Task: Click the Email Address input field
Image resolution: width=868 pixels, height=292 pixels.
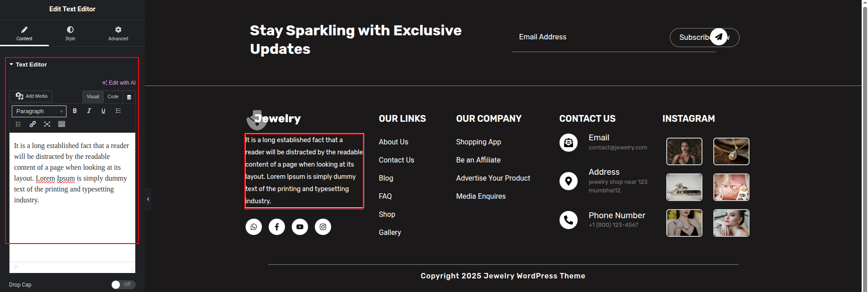Action: point(588,37)
